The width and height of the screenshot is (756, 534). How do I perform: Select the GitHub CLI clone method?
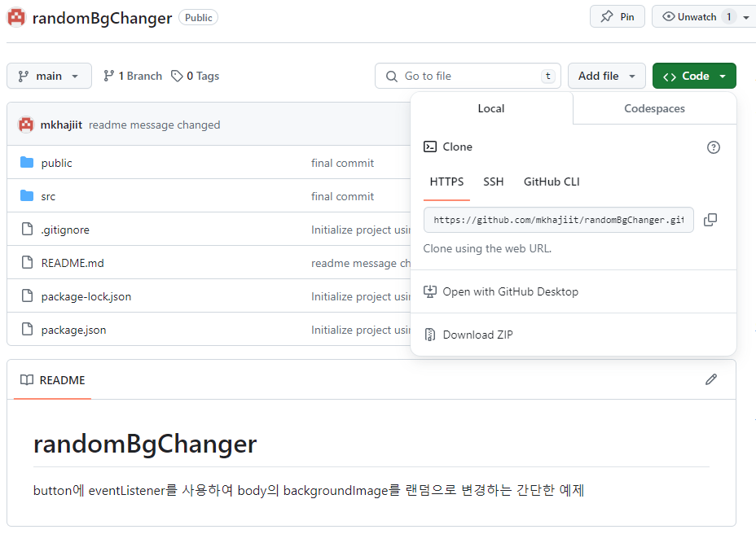pyautogui.click(x=551, y=182)
